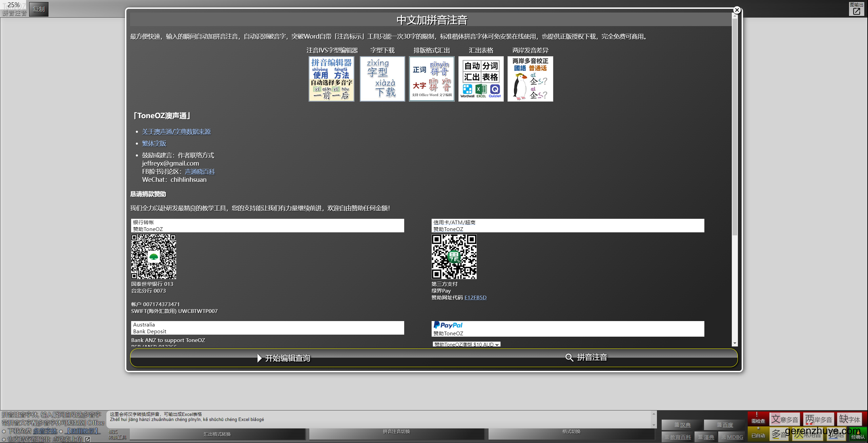The width and height of the screenshot is (868, 443).
Task: Click the 两岸发音差异 label
Action: tap(530, 50)
